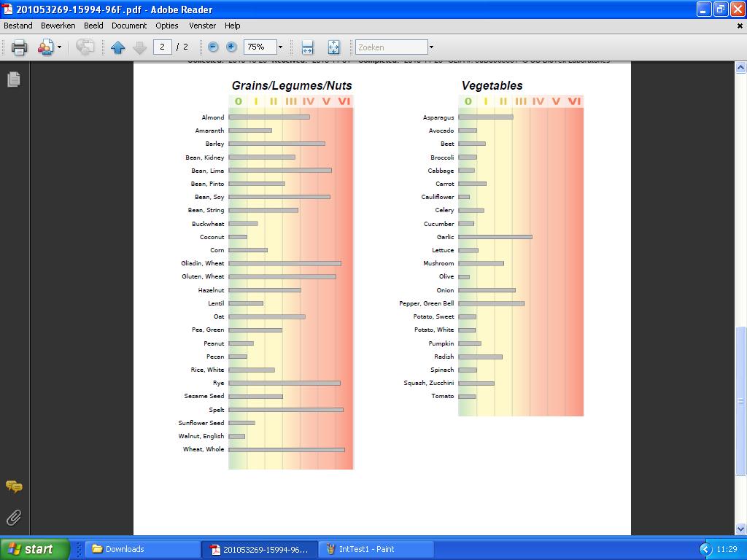The image size is (747, 560).
Task: Open the Zoeken search options dropdown
Action: 431,47
